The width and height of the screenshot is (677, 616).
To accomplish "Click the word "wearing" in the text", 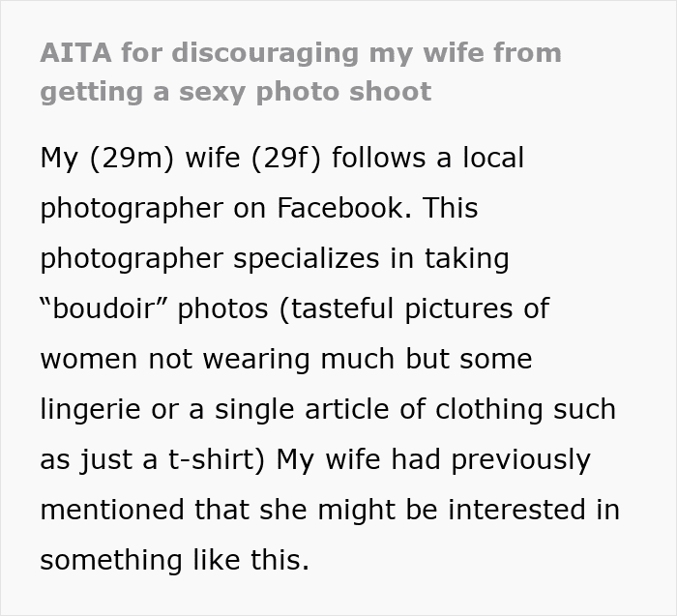I will point(256,361).
